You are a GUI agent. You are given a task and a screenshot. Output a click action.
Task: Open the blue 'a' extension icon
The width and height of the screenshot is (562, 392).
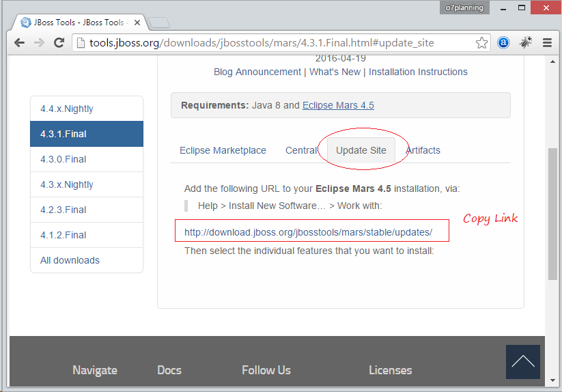pos(503,43)
